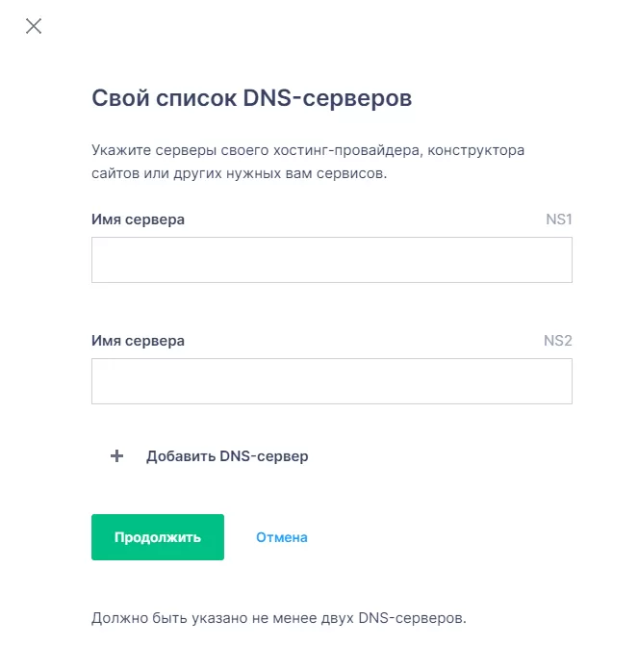The width and height of the screenshot is (638, 672).
Task: Click the description line starting сайтов или
Action: point(239,173)
